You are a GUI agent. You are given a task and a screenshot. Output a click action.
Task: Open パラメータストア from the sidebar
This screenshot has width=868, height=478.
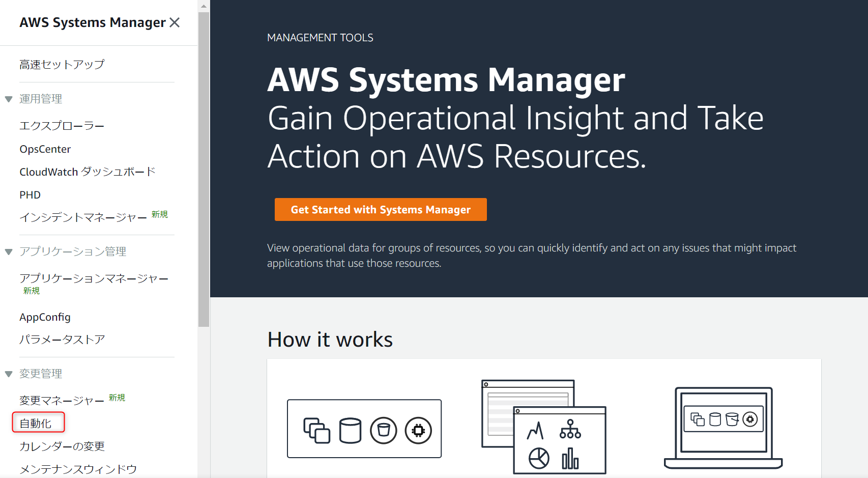(62, 339)
